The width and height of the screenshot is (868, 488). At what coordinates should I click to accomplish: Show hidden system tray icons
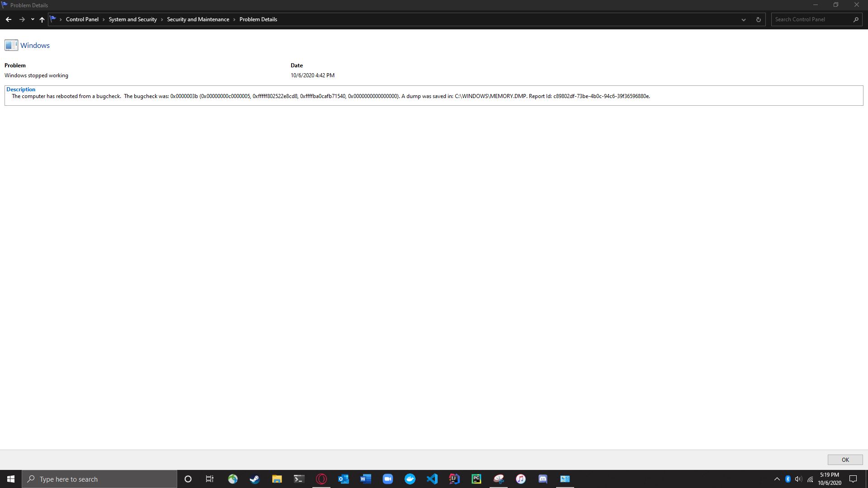coord(777,479)
